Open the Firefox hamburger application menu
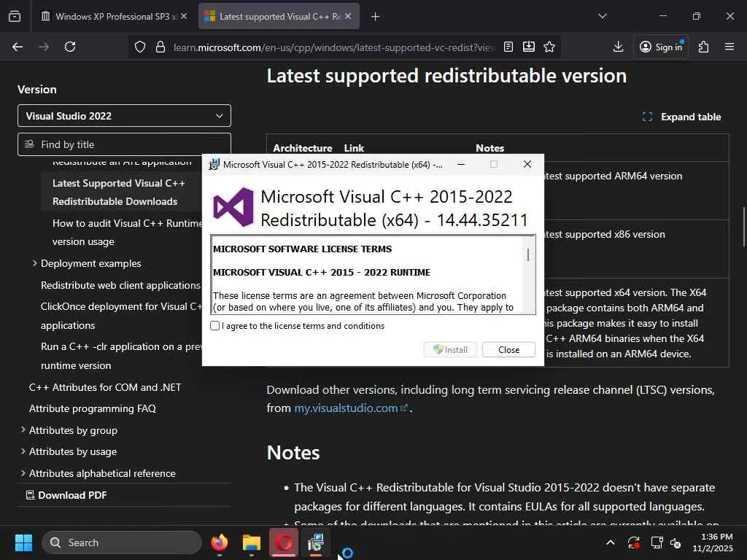The height and width of the screenshot is (560, 747). tap(729, 47)
